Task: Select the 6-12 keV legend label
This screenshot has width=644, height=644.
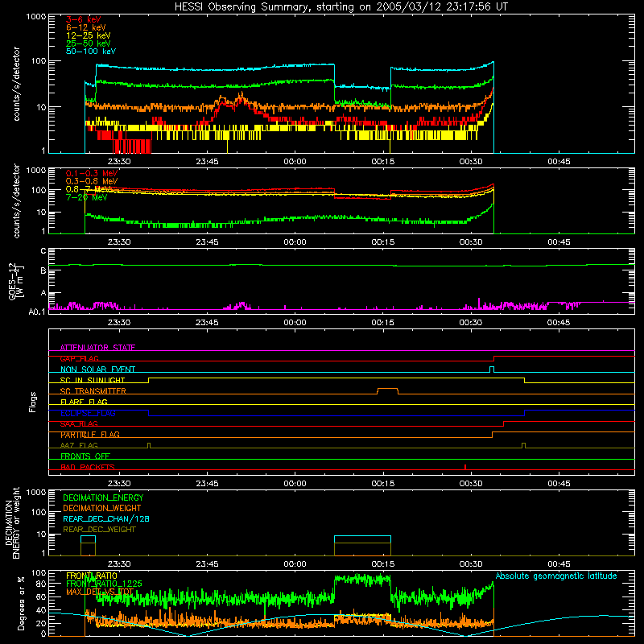Action: [x=86, y=27]
